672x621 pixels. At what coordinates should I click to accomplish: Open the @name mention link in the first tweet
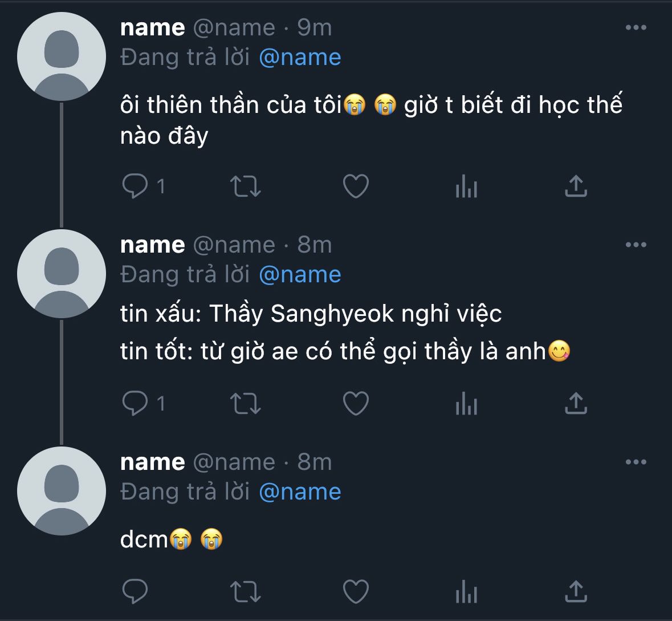[300, 58]
